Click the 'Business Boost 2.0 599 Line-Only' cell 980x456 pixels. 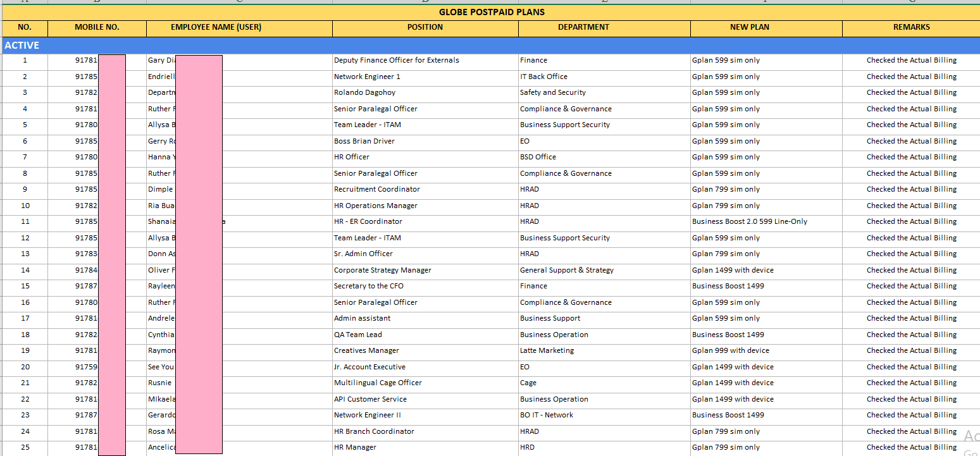(766, 222)
